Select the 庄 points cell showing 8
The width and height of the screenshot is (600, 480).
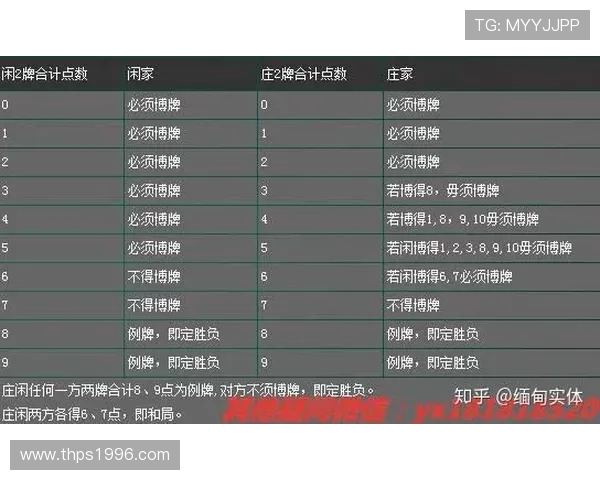[x=321, y=334]
